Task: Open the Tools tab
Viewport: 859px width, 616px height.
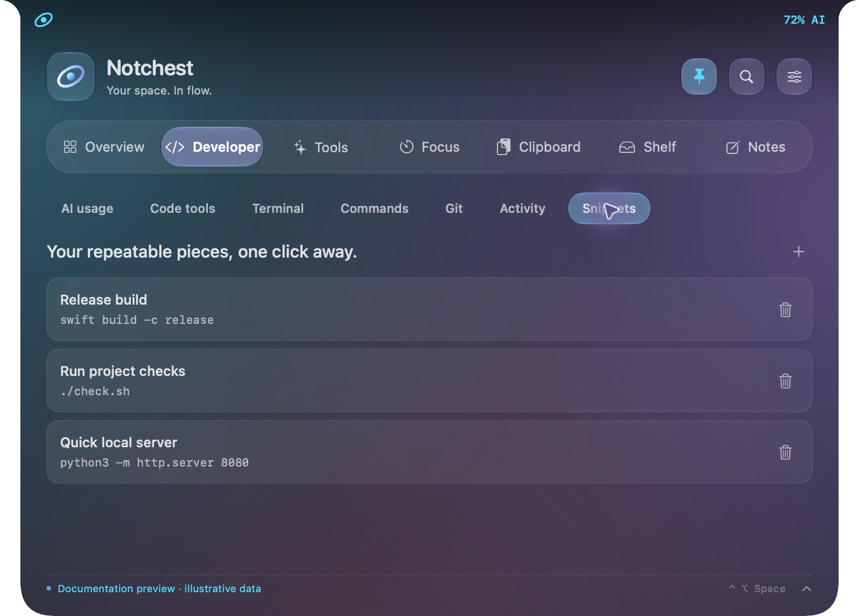Action: [x=321, y=147]
